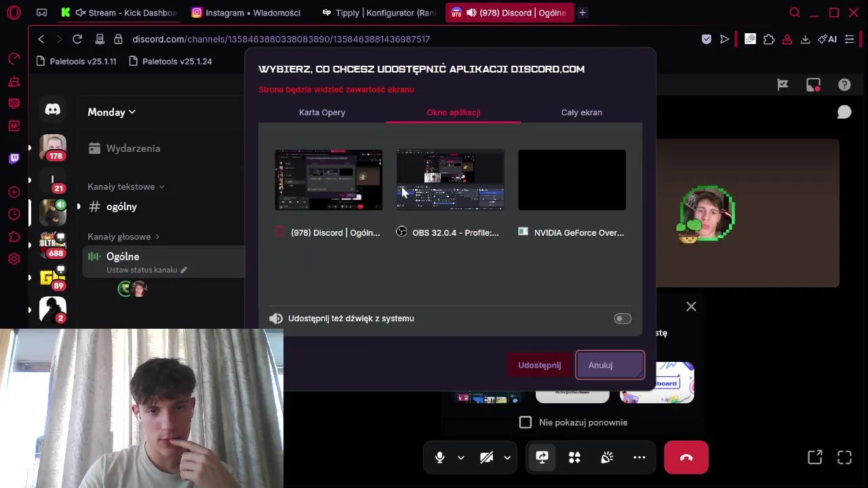868x488 pixels.
Task: Select server with 21 unread badge
Action: click(52, 180)
